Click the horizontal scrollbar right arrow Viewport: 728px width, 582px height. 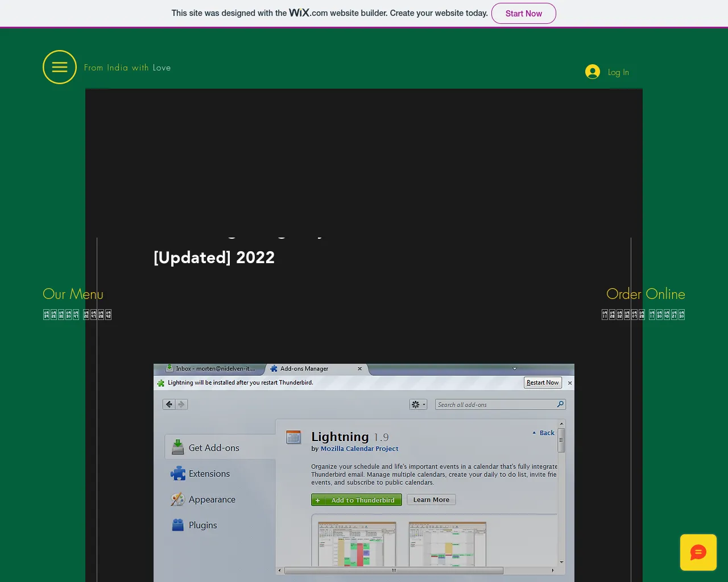pos(553,570)
